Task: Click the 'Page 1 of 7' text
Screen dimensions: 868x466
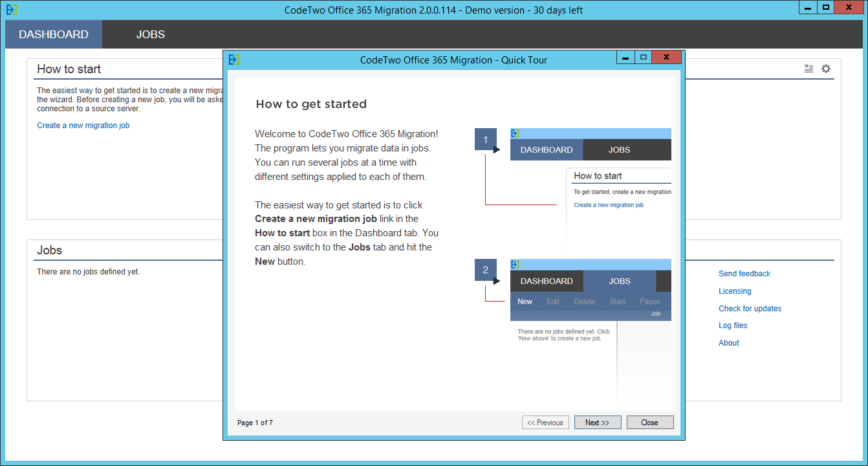Action: [x=255, y=423]
